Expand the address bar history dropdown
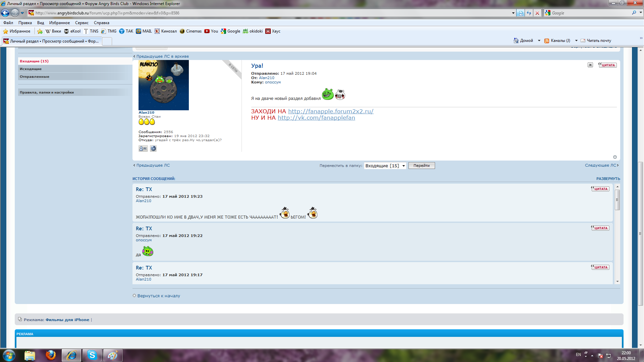 click(x=513, y=13)
